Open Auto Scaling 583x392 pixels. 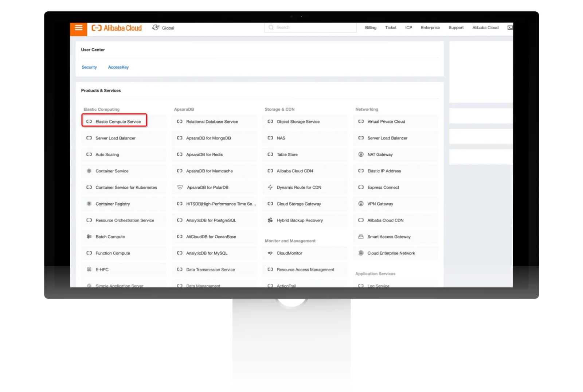(124, 154)
